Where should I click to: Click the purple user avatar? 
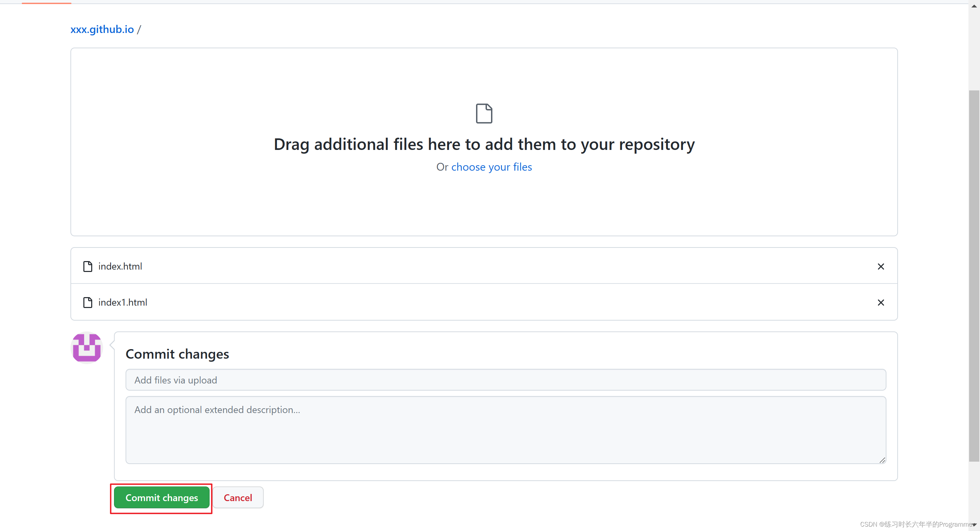[87, 347]
